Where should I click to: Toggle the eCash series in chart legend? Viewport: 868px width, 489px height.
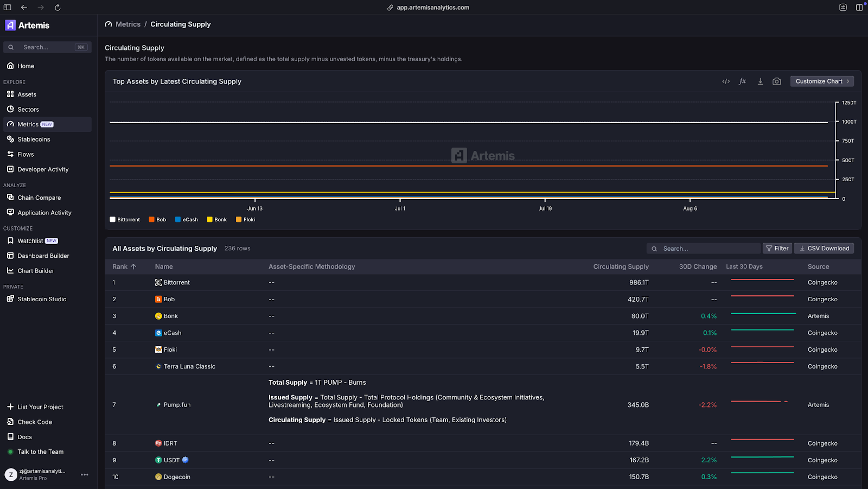(187, 220)
